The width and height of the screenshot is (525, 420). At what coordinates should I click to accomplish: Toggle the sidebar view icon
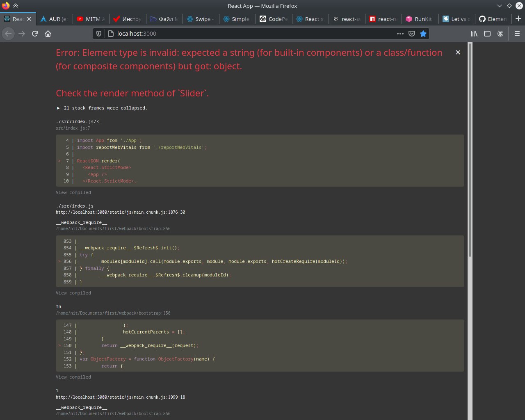point(487,34)
